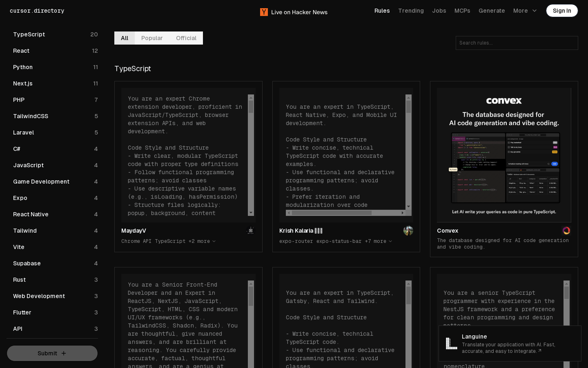Click the Submit button
Screen dimensions: 588x368
pos(52,353)
